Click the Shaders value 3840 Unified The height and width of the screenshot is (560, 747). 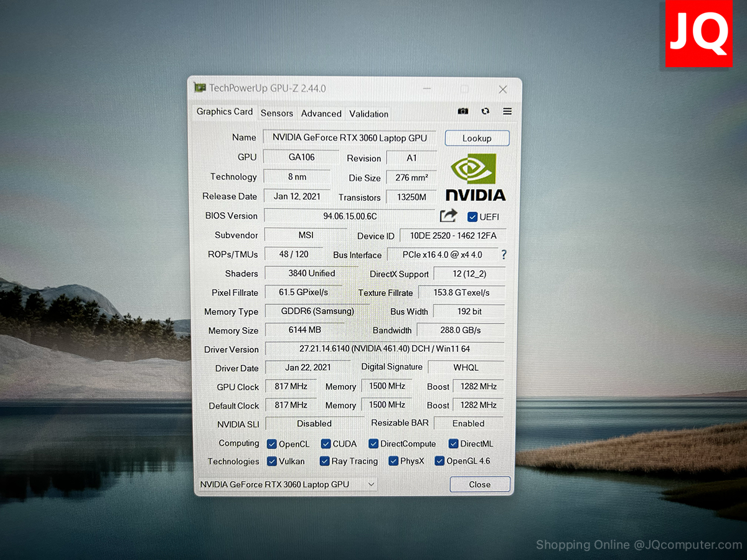[x=311, y=273]
